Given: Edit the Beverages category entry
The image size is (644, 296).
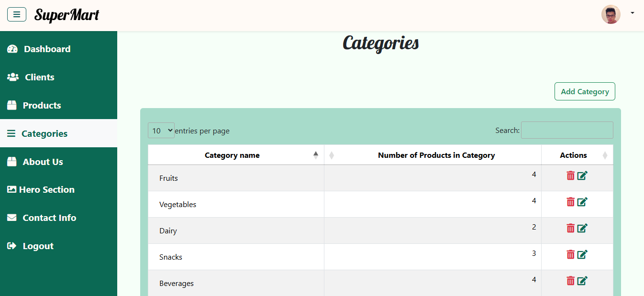Looking at the screenshot, I should coord(582,281).
